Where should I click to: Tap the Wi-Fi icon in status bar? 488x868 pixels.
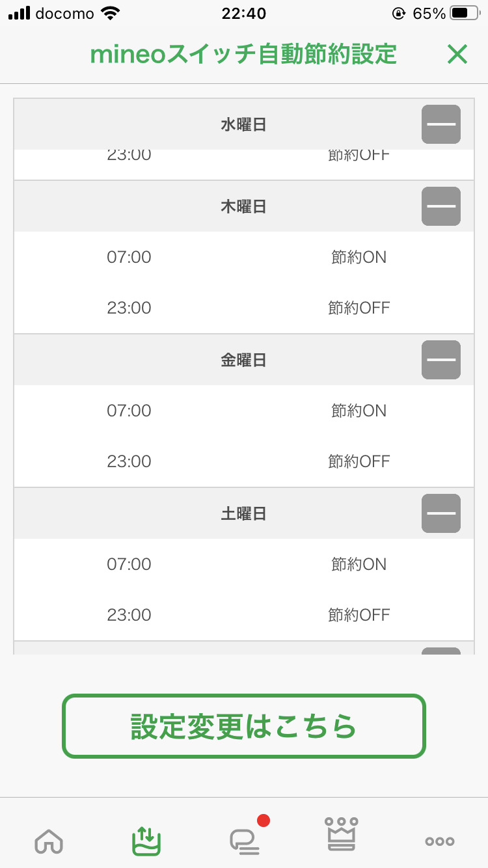(111, 13)
